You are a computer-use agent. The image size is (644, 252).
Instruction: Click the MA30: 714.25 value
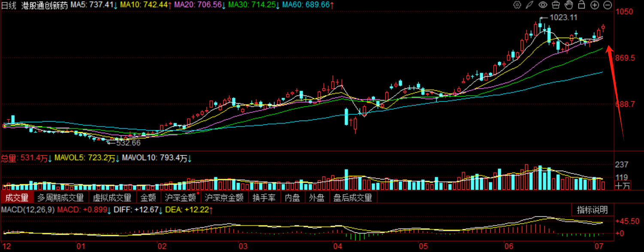(x=254, y=5)
